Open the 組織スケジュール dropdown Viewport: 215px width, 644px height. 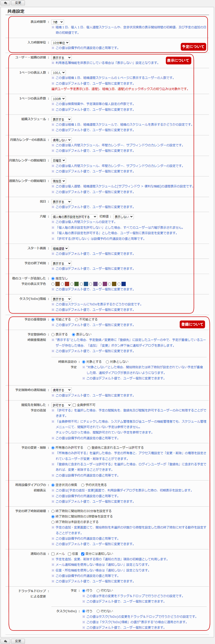coord(61,119)
